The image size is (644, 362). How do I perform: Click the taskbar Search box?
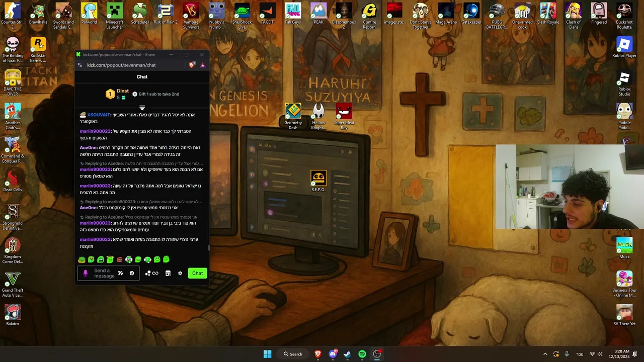coord(293,354)
